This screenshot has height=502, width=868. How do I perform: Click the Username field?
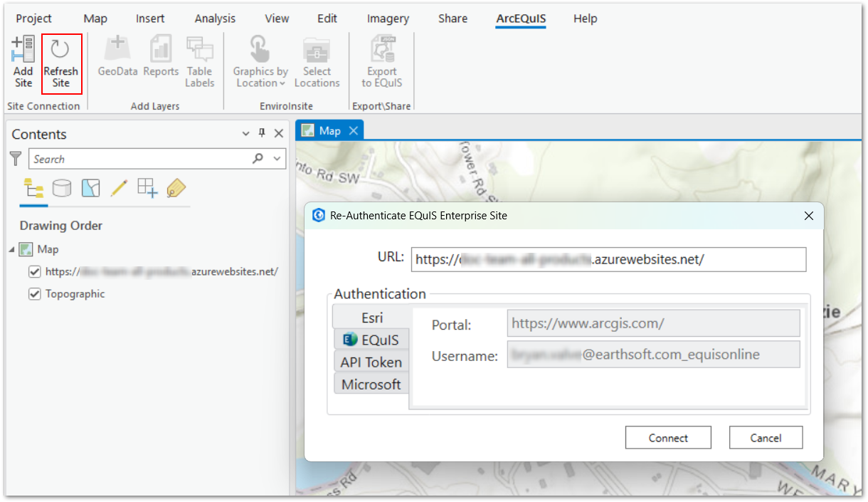click(x=653, y=355)
